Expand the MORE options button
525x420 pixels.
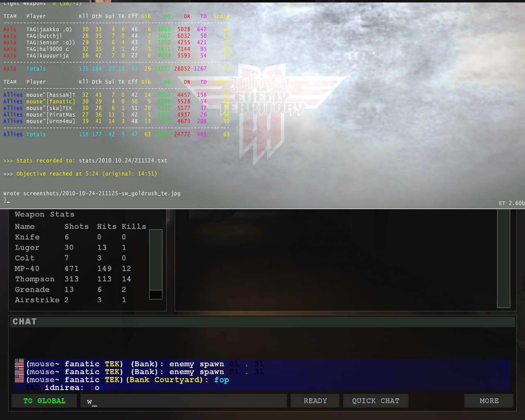tap(488, 401)
